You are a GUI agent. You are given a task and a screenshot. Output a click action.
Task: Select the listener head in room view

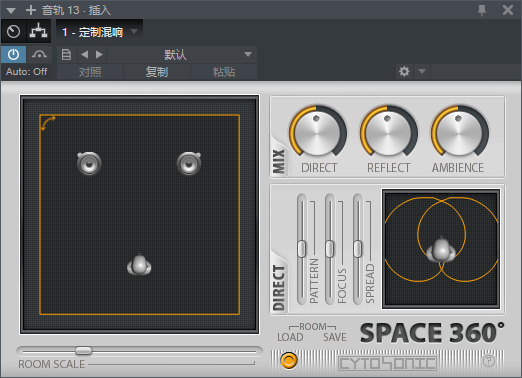click(x=139, y=265)
